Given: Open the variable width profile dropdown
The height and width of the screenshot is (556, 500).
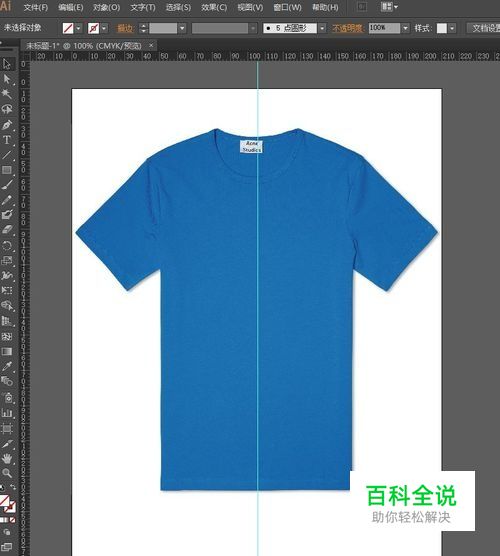Looking at the screenshot, I should click(253, 28).
